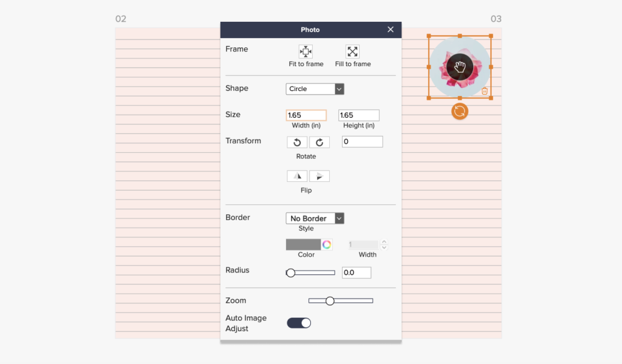Click the Photo panel title bar

310,29
